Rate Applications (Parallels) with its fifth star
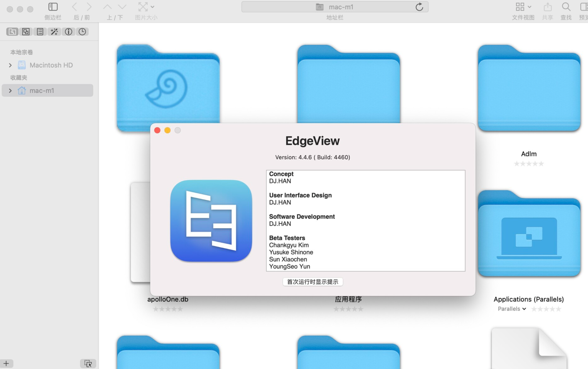The height and width of the screenshot is (369, 588). pyautogui.click(x=559, y=309)
